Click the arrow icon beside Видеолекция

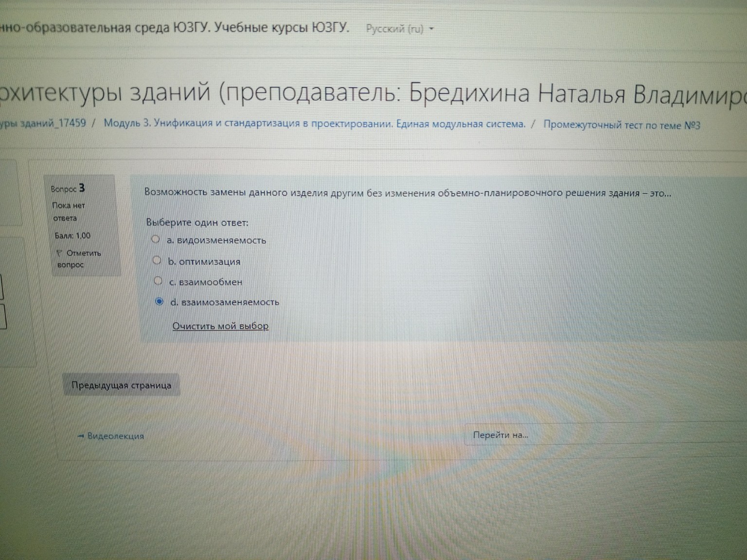[x=81, y=436]
